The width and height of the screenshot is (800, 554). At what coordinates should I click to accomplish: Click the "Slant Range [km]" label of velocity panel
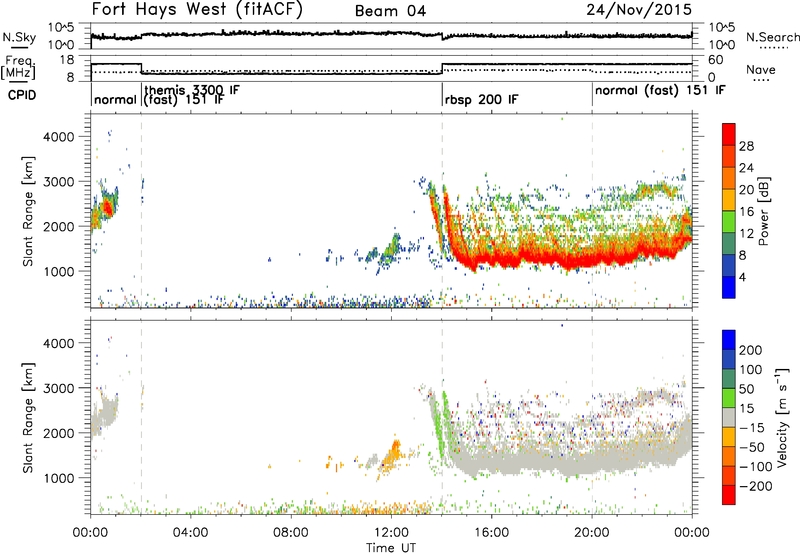(28, 417)
